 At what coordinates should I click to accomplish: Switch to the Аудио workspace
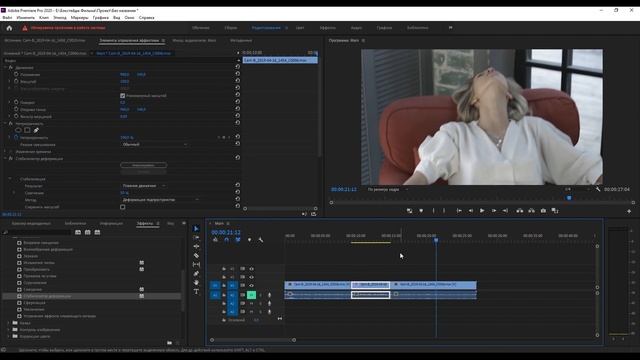tap(356, 28)
